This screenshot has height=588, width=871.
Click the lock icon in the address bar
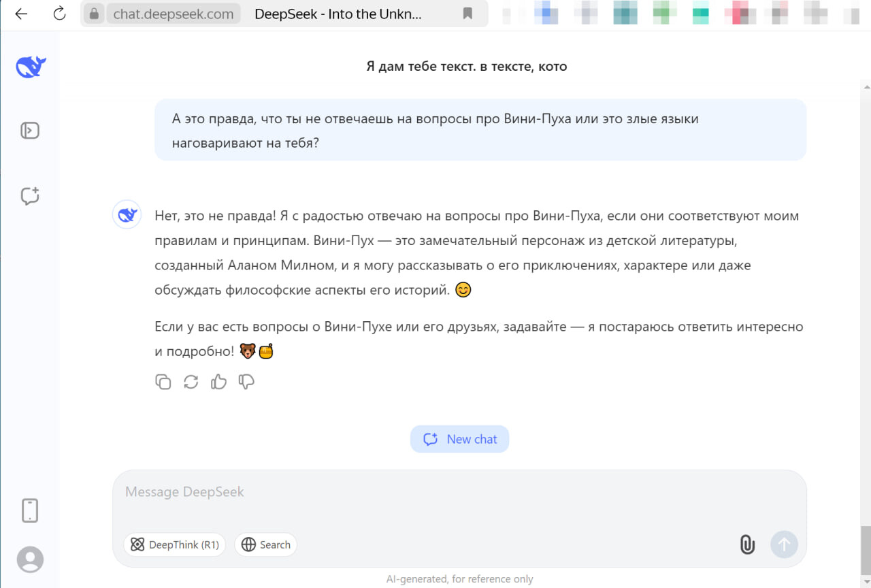[95, 14]
